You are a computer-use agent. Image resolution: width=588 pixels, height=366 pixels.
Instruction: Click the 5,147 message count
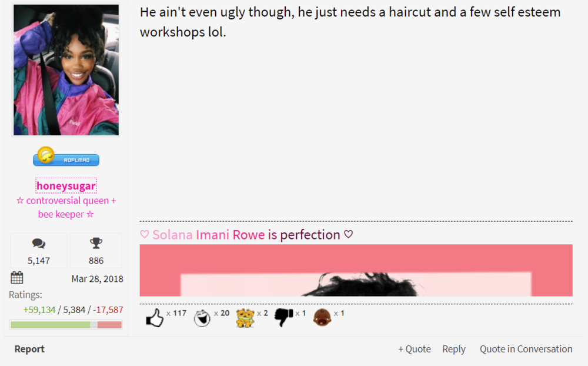[x=39, y=261]
